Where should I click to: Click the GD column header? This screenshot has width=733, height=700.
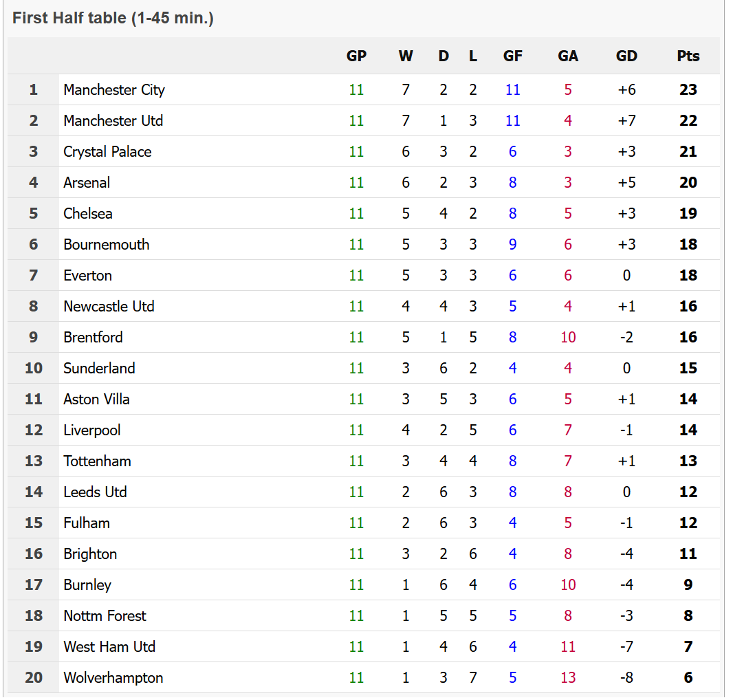626,56
